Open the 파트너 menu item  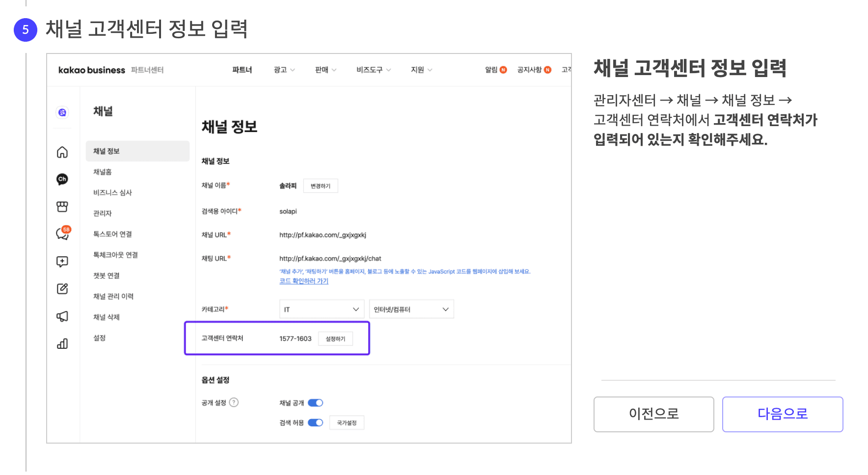tap(242, 70)
